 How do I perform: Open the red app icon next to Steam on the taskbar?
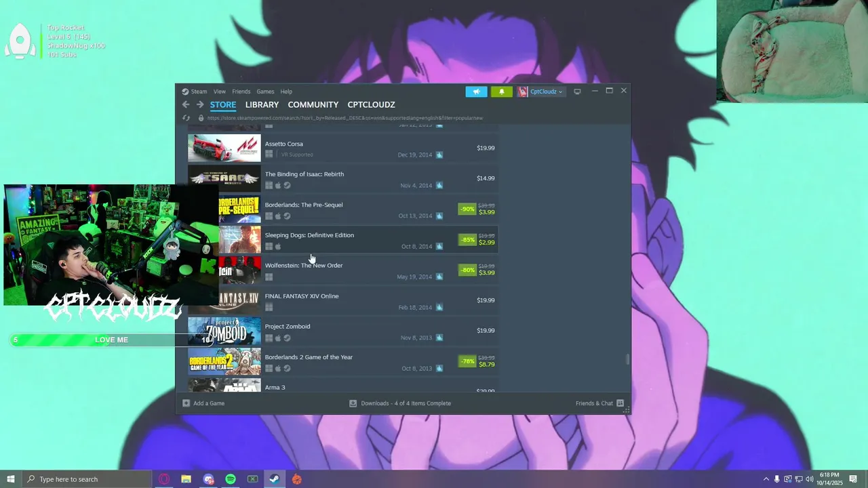pos(297,479)
